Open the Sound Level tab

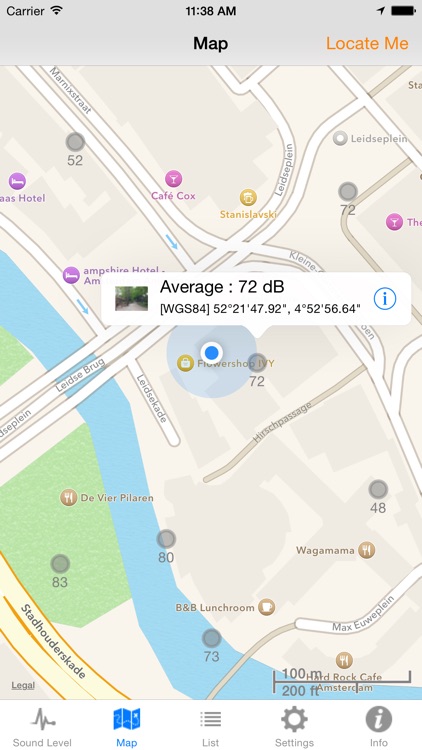pos(42,726)
